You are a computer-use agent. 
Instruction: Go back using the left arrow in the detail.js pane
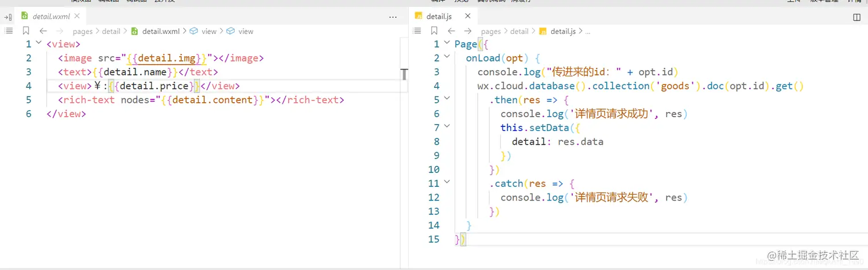451,31
